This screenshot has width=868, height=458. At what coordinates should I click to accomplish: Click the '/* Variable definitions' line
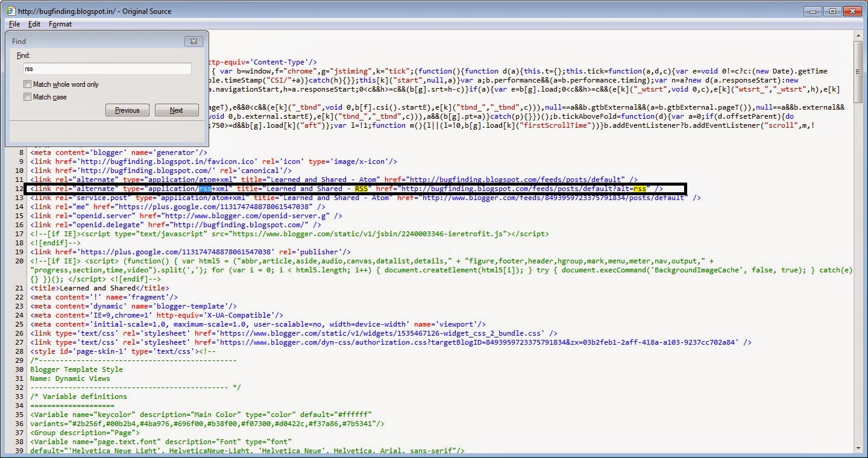78,397
